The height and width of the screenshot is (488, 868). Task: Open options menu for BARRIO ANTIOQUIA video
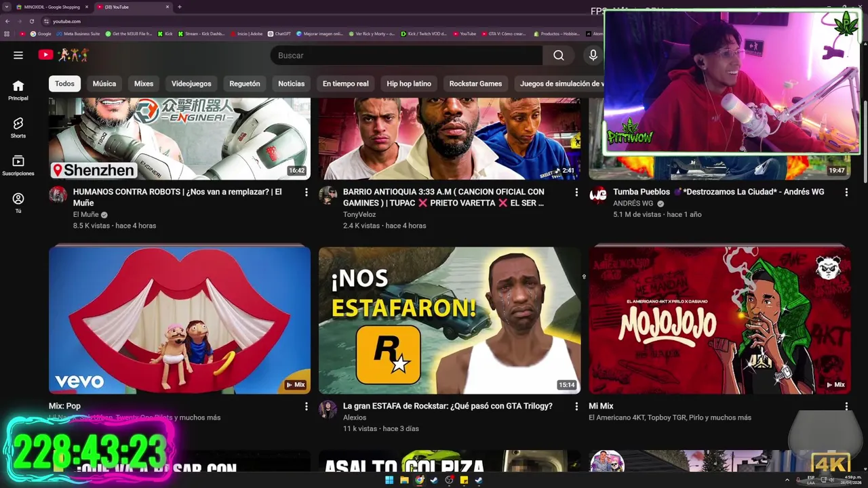[x=576, y=192]
